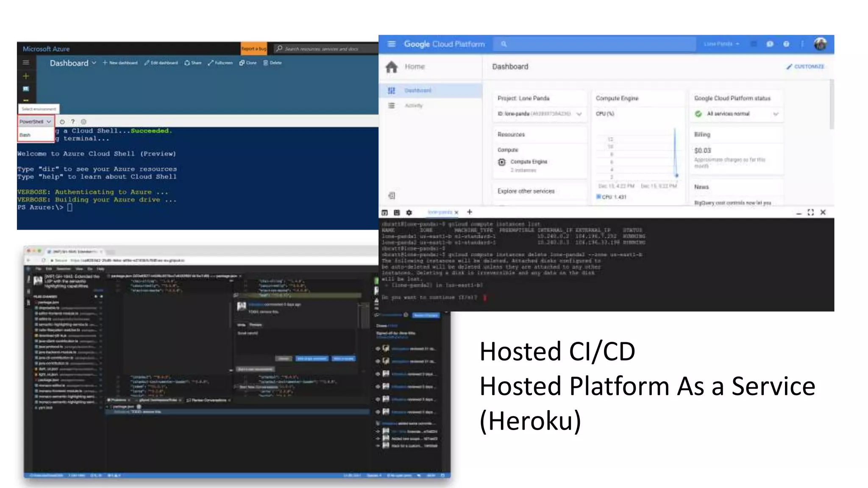Click the GCP notifications icon in the header

tap(770, 44)
